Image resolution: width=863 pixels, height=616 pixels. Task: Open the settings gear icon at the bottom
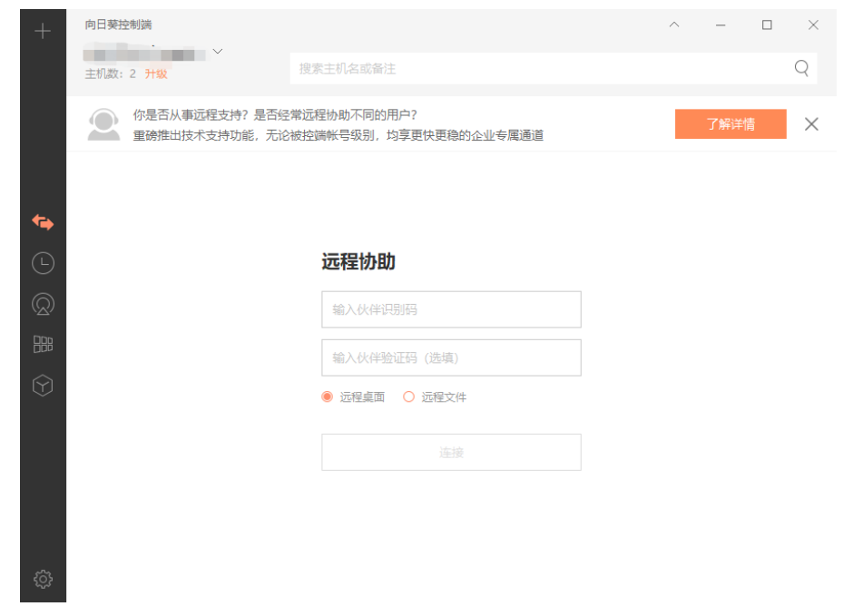click(x=43, y=578)
